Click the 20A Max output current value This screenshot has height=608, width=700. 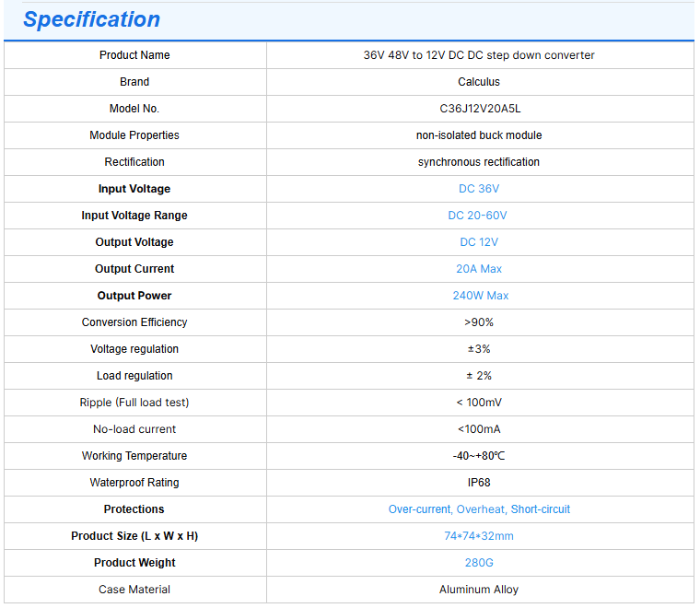pos(479,269)
